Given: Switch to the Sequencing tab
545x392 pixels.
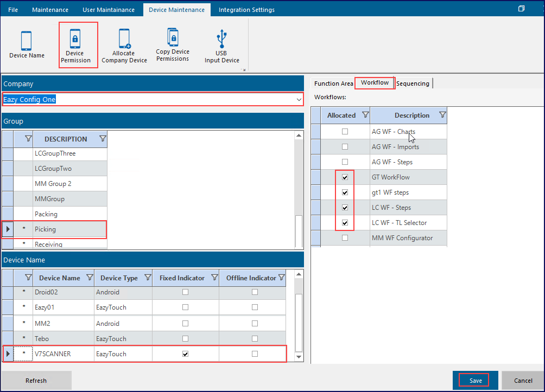Looking at the screenshot, I should [413, 83].
